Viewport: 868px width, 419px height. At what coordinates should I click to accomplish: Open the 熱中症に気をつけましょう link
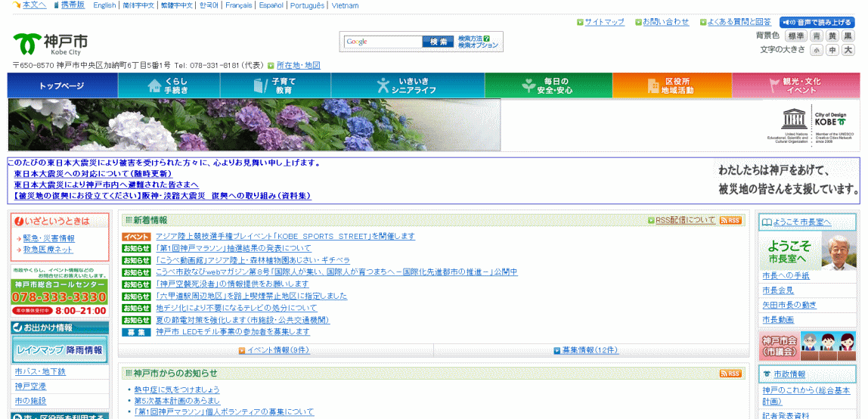[x=177, y=390]
